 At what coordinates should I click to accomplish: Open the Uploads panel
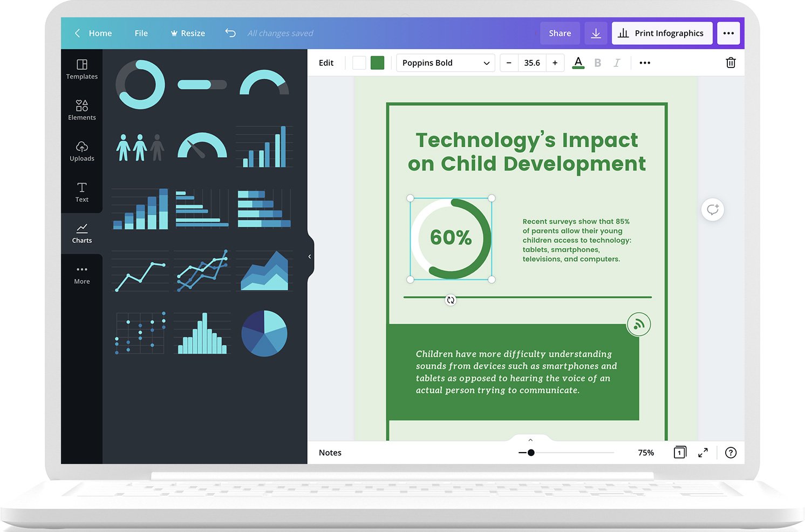tap(81, 151)
